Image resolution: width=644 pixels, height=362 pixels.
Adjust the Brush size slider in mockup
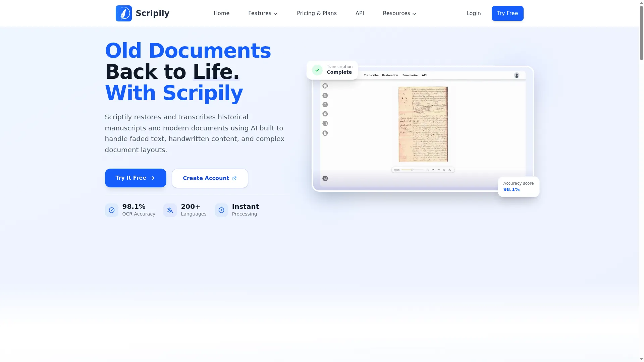click(412, 170)
